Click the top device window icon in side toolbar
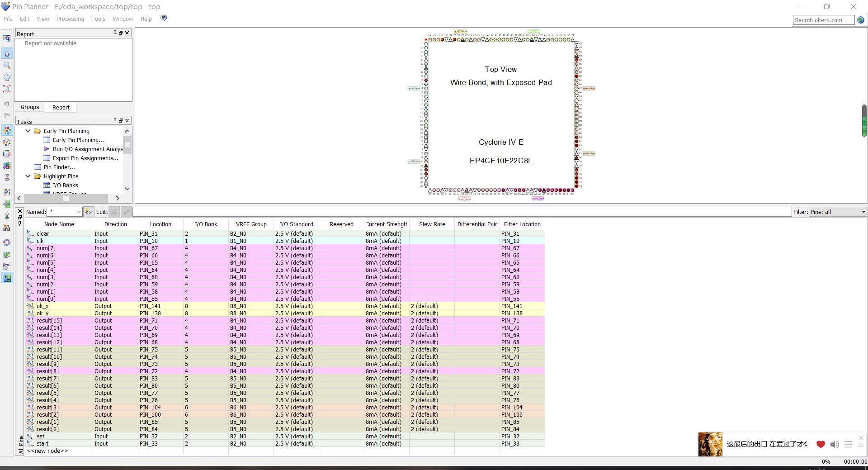 [x=7, y=38]
